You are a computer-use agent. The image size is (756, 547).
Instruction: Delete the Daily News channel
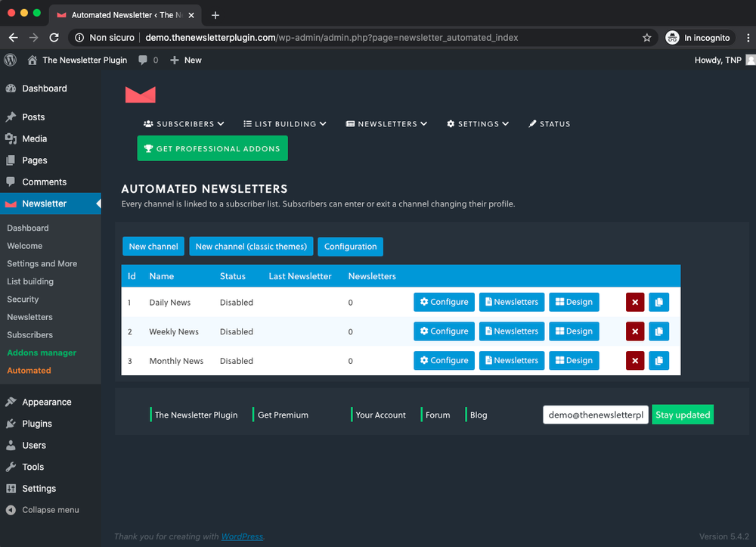(635, 303)
